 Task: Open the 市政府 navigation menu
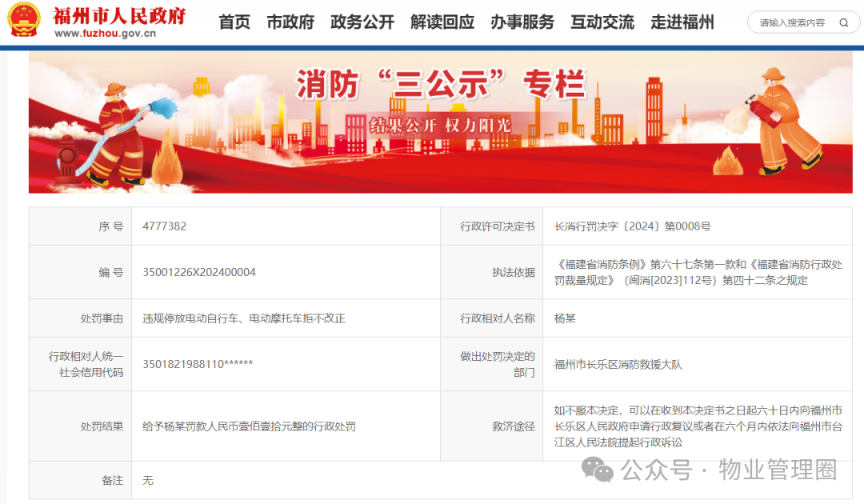(x=290, y=22)
